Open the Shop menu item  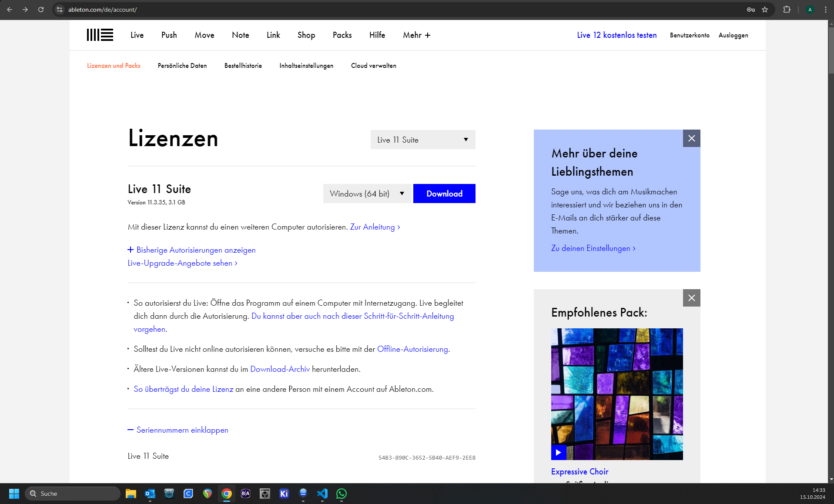pos(306,35)
